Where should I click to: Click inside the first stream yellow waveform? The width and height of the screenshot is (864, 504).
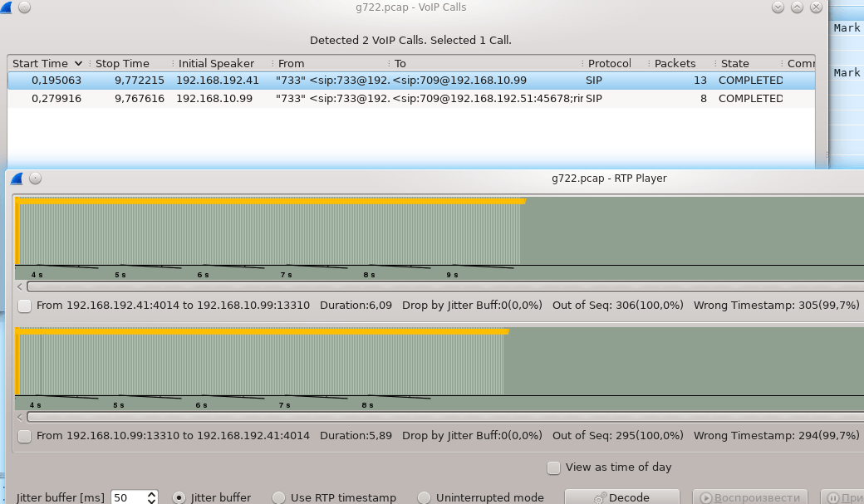(x=268, y=232)
